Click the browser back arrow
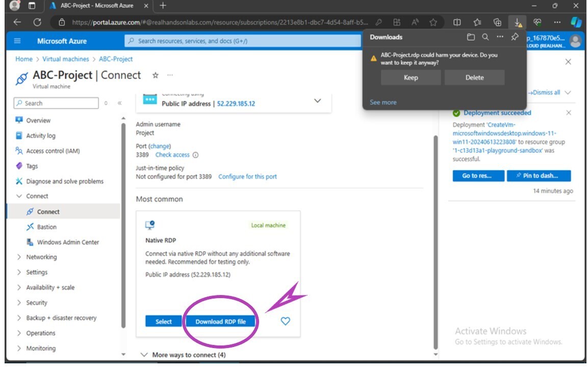Screen dimensions: 588x373 click(x=17, y=22)
